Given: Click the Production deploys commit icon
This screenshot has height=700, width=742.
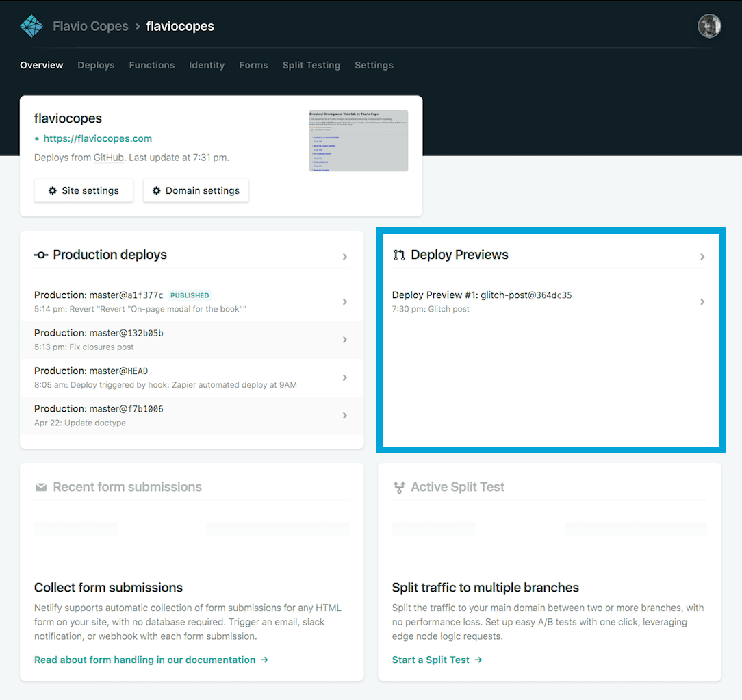Looking at the screenshot, I should [40, 255].
